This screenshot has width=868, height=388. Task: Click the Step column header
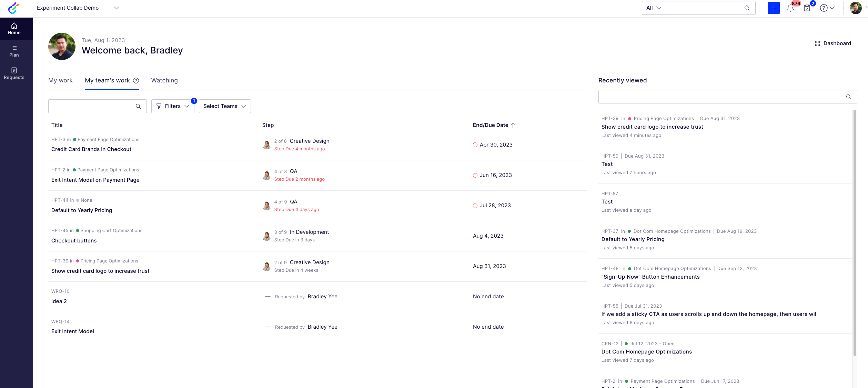(x=268, y=125)
